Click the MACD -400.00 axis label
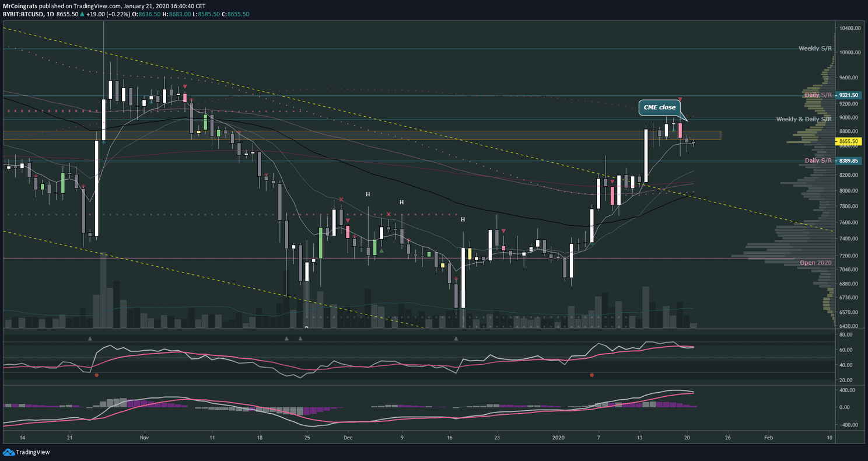Image resolution: width=868 pixels, height=461 pixels. coord(848,425)
